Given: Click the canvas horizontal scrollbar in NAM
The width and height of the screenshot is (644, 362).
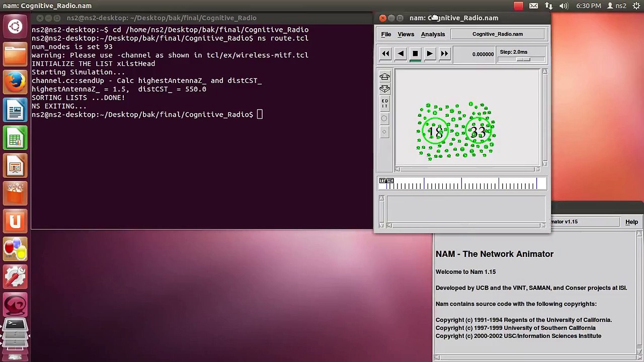Looking at the screenshot, I should [x=467, y=169].
